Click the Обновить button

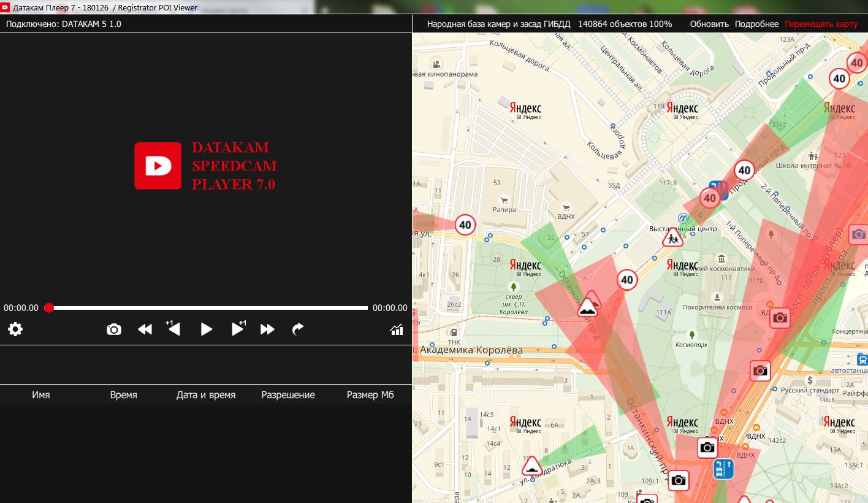point(709,24)
